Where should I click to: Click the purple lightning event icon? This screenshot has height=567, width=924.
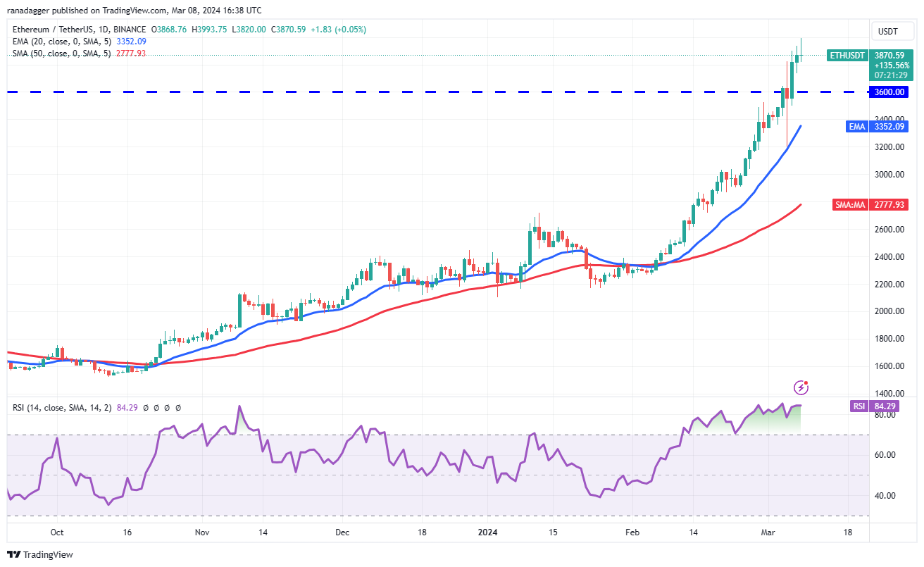(x=801, y=387)
